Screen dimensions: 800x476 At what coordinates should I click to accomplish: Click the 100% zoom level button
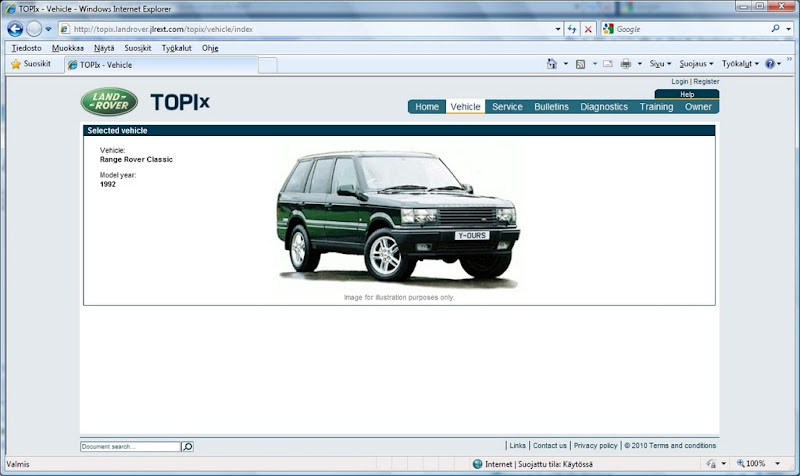(x=751, y=464)
